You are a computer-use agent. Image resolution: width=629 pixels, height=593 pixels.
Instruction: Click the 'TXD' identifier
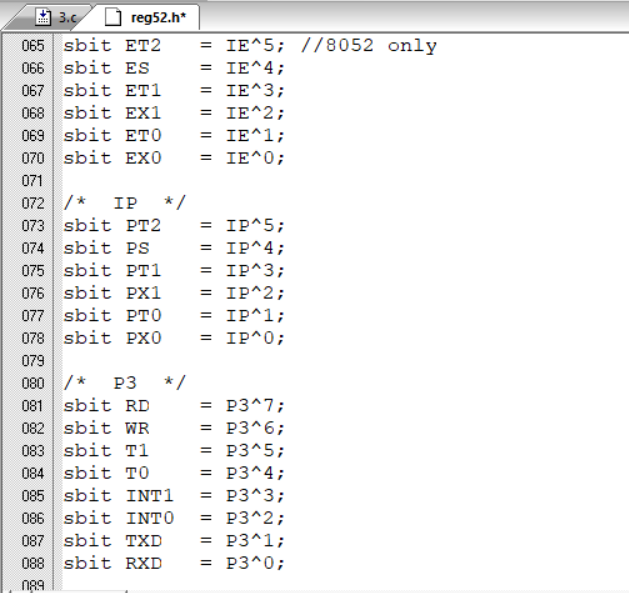tap(143, 540)
